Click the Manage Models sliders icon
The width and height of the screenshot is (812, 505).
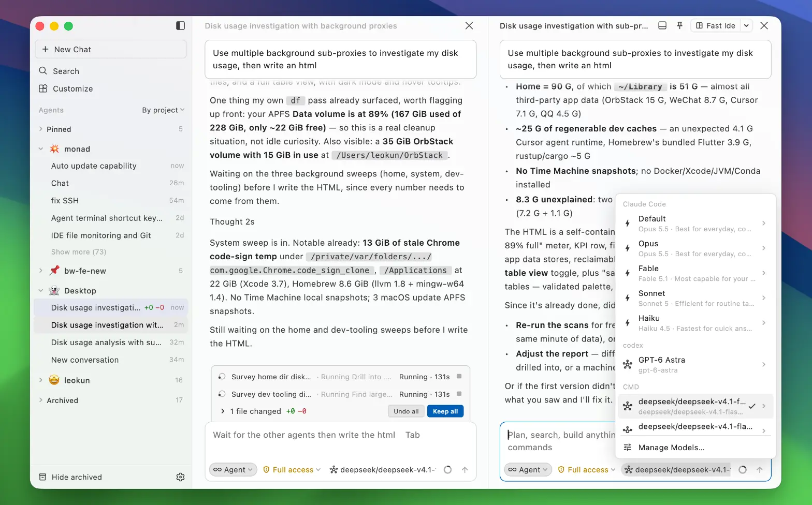pyautogui.click(x=628, y=448)
